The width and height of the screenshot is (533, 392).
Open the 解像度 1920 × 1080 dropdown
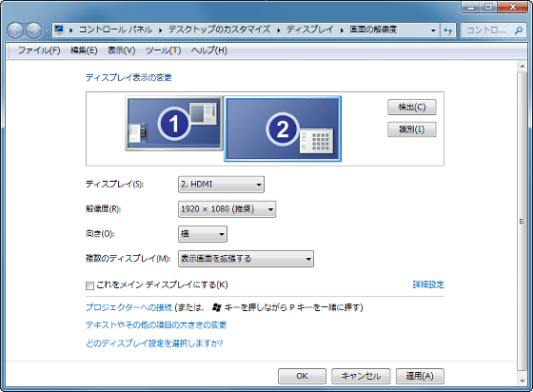pyautogui.click(x=227, y=209)
